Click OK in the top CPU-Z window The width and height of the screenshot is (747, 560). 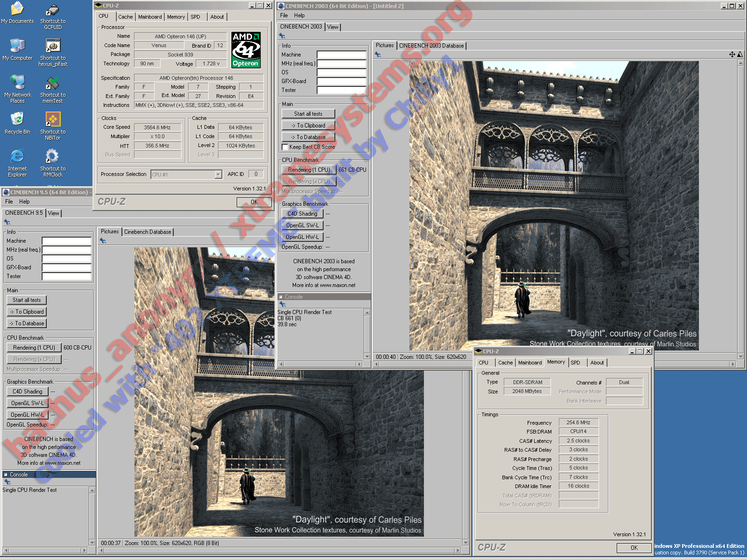point(254,202)
